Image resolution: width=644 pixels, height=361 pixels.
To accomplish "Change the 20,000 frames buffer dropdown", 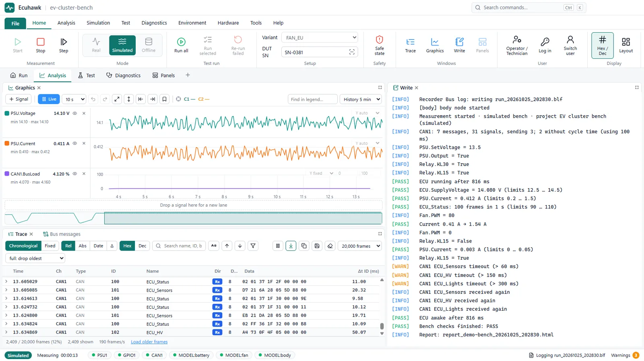I will (360, 246).
